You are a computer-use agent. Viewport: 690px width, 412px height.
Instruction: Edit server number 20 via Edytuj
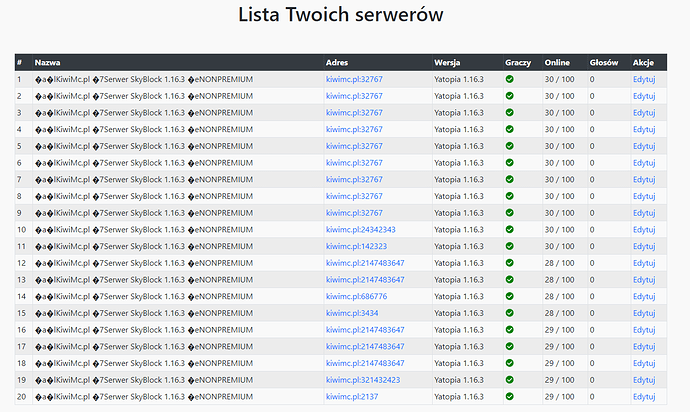tap(643, 396)
